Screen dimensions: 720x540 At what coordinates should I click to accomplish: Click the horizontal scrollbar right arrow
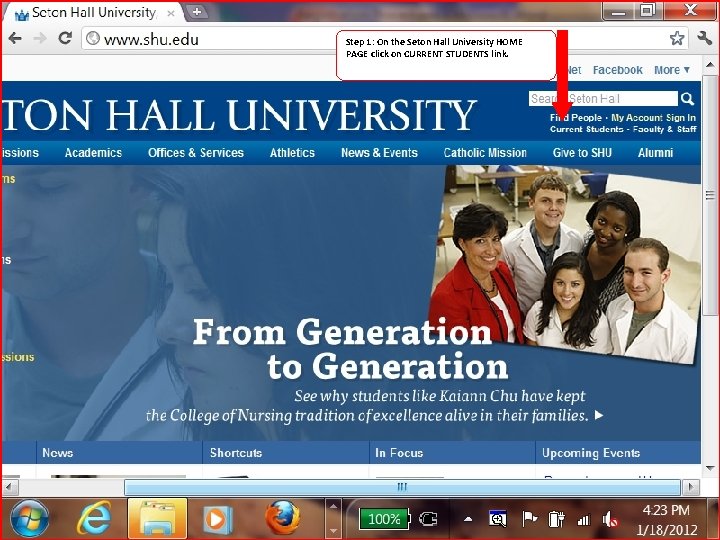[x=691, y=487]
